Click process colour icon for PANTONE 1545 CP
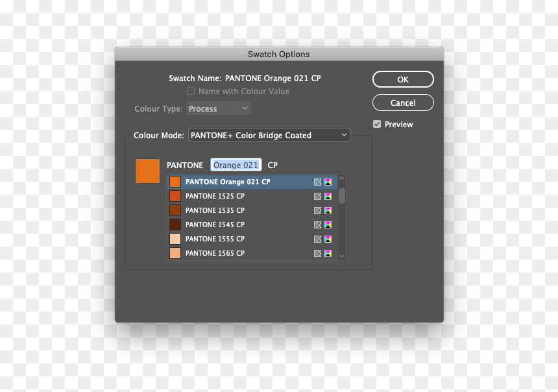558x392 pixels. coord(317,225)
